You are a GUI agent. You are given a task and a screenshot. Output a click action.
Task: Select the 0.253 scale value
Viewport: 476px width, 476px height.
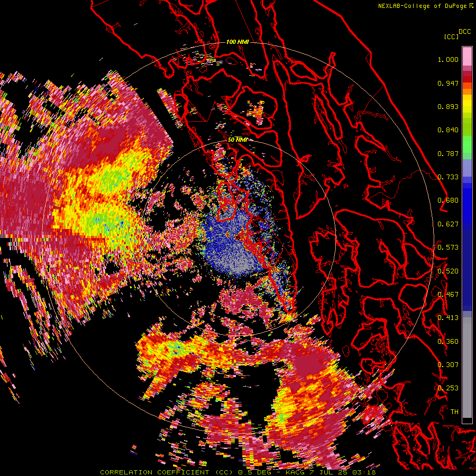448,388
